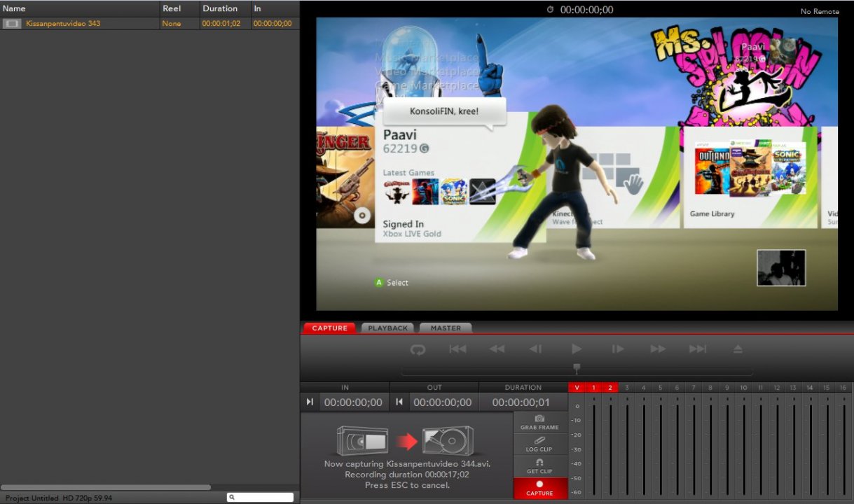Jump to the end of the clip

coord(698,349)
